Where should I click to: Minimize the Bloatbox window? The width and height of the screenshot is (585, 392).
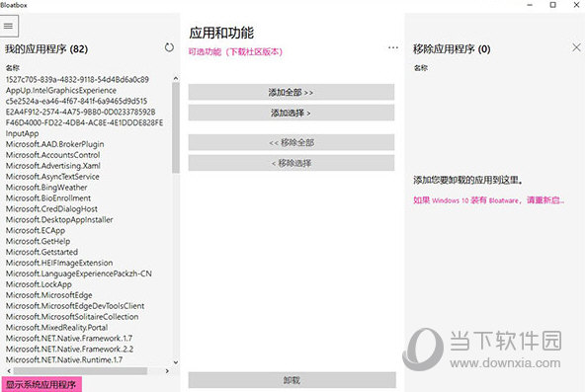530,5
